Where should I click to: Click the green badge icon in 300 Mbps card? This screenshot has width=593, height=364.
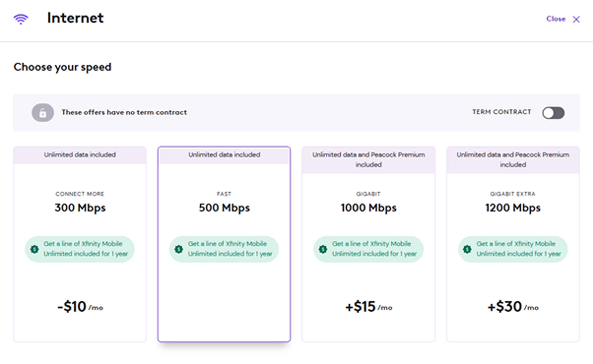coord(34,249)
